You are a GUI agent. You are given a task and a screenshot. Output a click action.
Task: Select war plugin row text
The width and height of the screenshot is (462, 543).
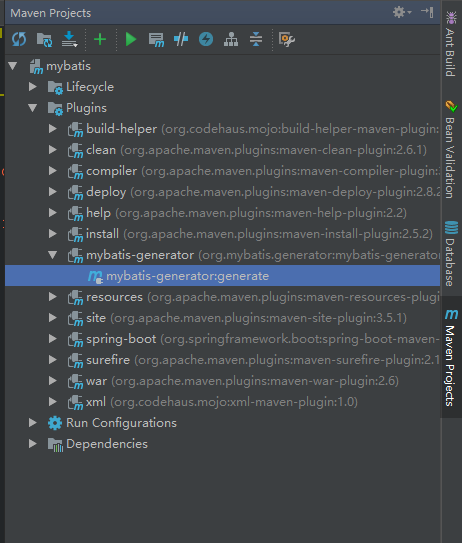pos(242,381)
